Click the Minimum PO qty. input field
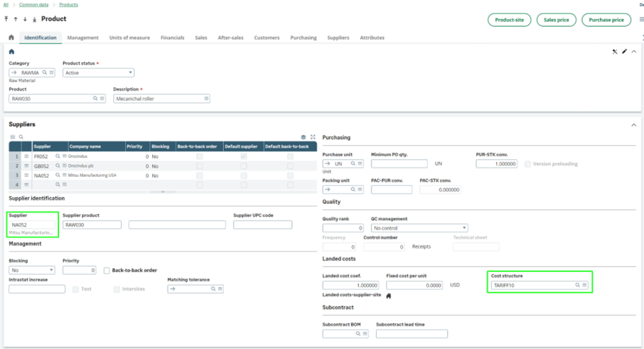The width and height of the screenshot is (644, 349). [399, 163]
